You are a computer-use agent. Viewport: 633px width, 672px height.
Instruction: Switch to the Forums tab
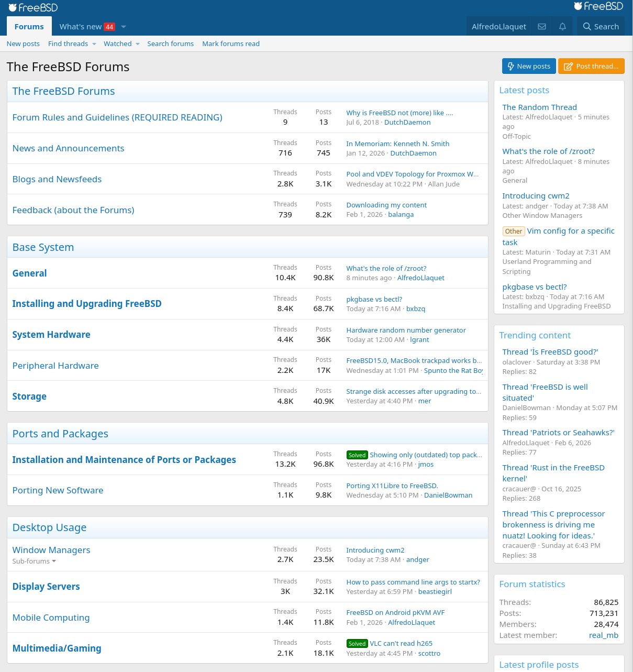point(29,26)
